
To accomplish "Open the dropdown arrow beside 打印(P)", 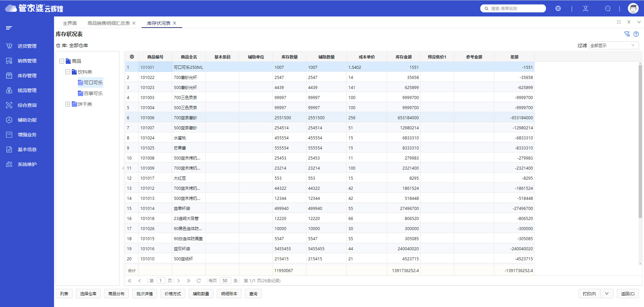I will [x=607, y=294].
